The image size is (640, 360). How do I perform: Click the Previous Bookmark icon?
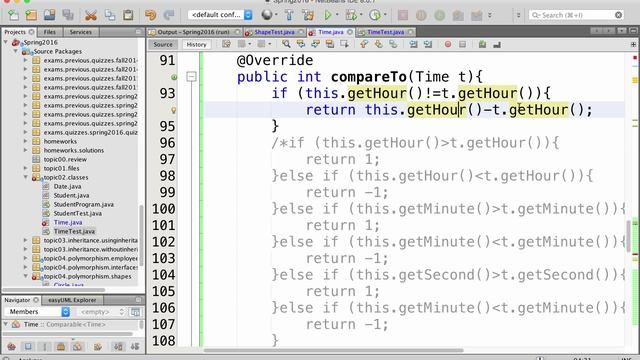(364, 44)
